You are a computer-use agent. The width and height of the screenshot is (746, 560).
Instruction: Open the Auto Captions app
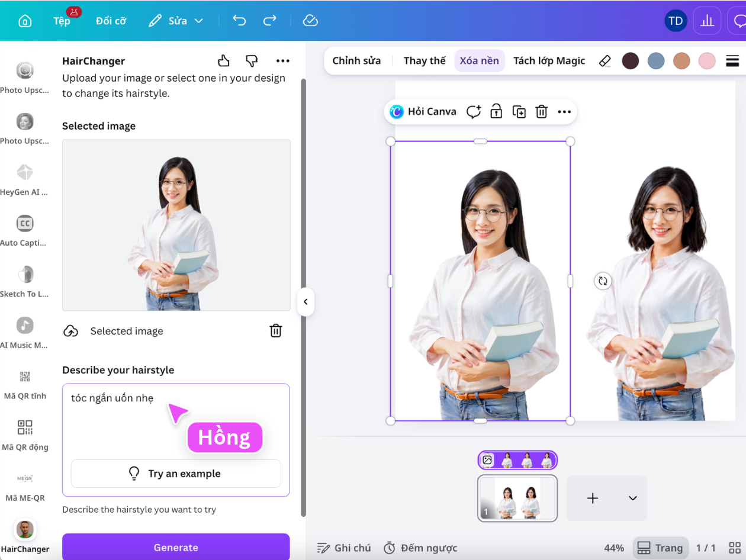tap(24, 230)
